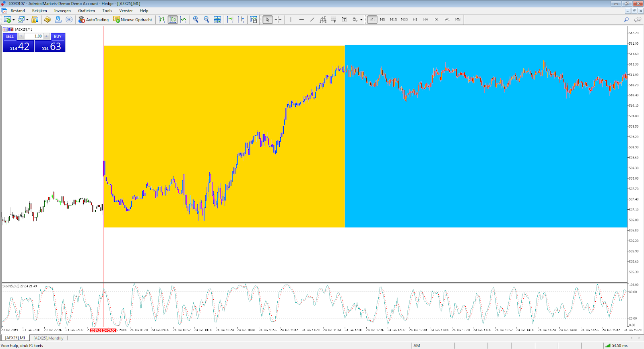Open the Data Window tag icon
Screen dimensions: 644x349
[x=47, y=19]
